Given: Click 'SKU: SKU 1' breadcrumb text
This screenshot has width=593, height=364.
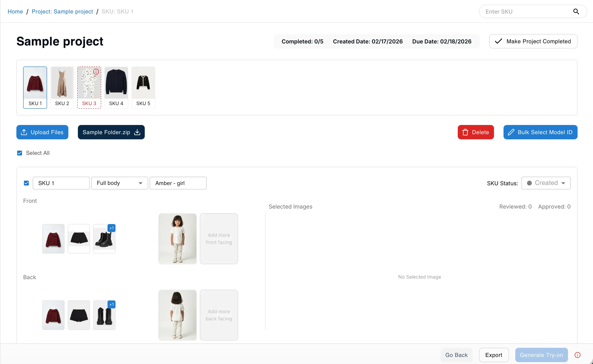Looking at the screenshot, I should click(x=117, y=11).
